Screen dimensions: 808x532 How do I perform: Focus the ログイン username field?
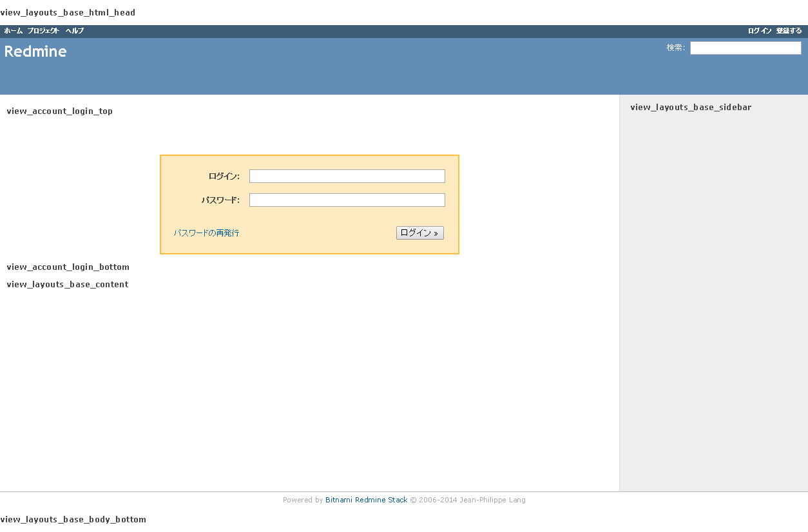[347, 175]
